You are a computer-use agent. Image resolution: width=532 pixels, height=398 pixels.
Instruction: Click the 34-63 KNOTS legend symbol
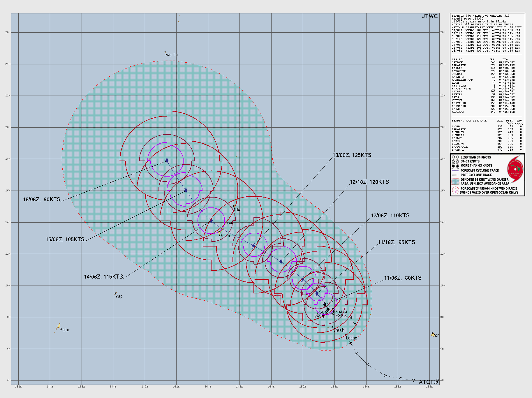click(x=455, y=161)
